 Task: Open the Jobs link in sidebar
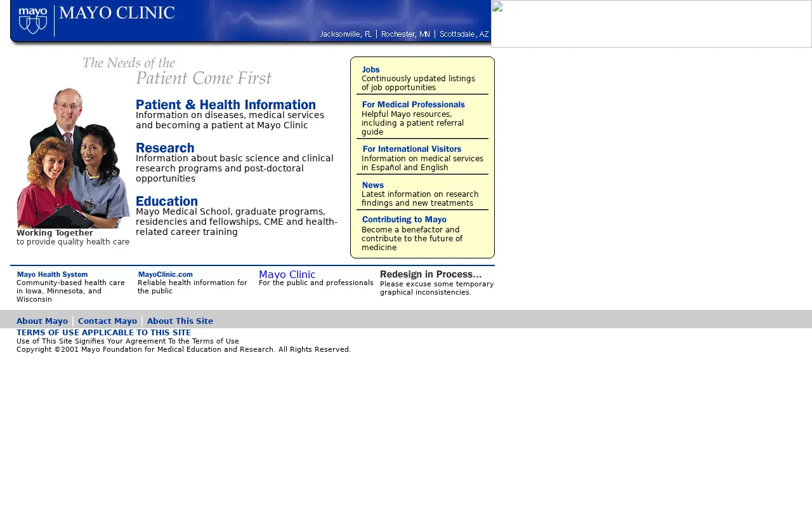coord(371,70)
